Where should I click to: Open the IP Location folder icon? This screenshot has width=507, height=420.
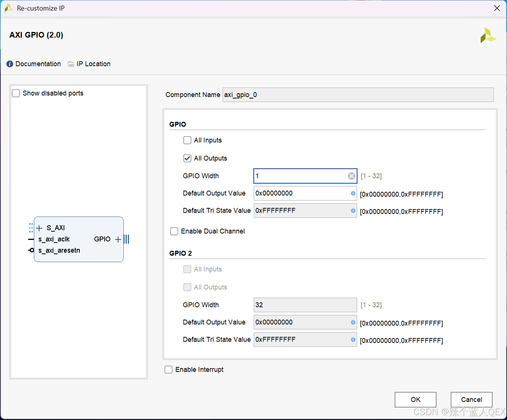pos(71,64)
